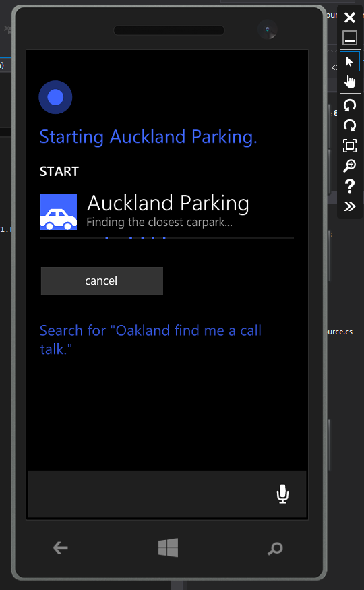Screen dimensions: 364x590
Task: Click "Finding the closest carpark..." text
Action: pos(159,222)
